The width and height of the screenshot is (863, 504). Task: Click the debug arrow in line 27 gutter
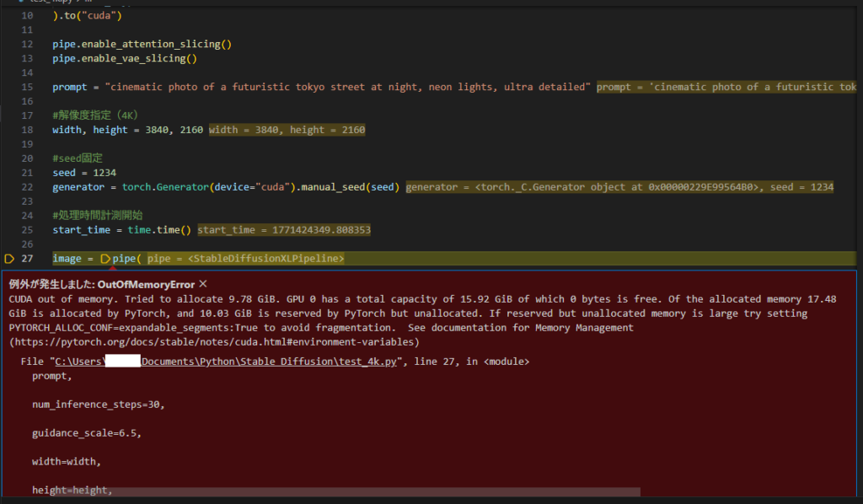click(x=10, y=258)
